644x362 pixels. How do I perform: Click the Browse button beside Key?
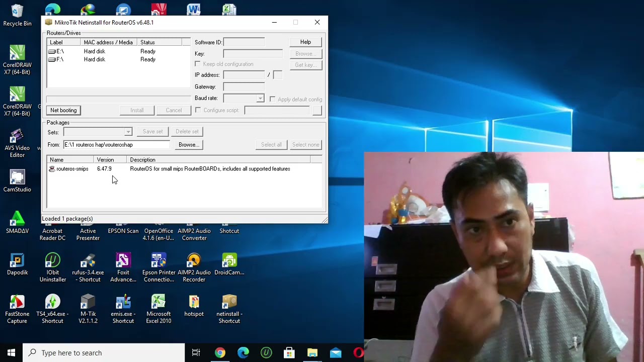(x=305, y=54)
